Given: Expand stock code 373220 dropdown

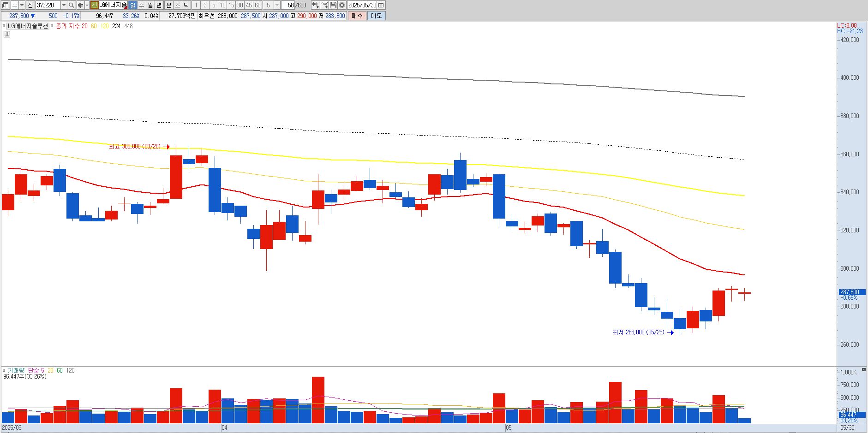Looking at the screenshot, I should (x=64, y=5).
